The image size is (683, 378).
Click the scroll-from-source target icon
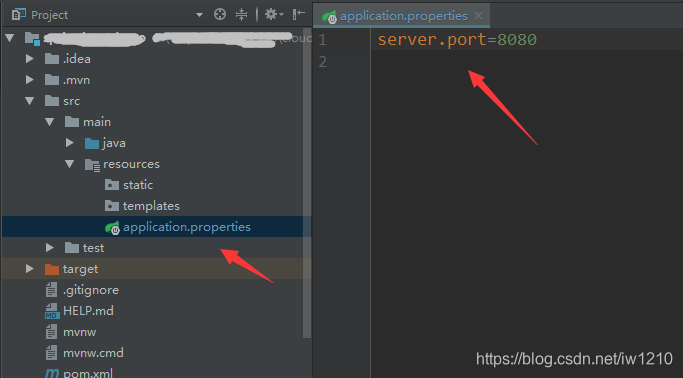click(x=220, y=14)
